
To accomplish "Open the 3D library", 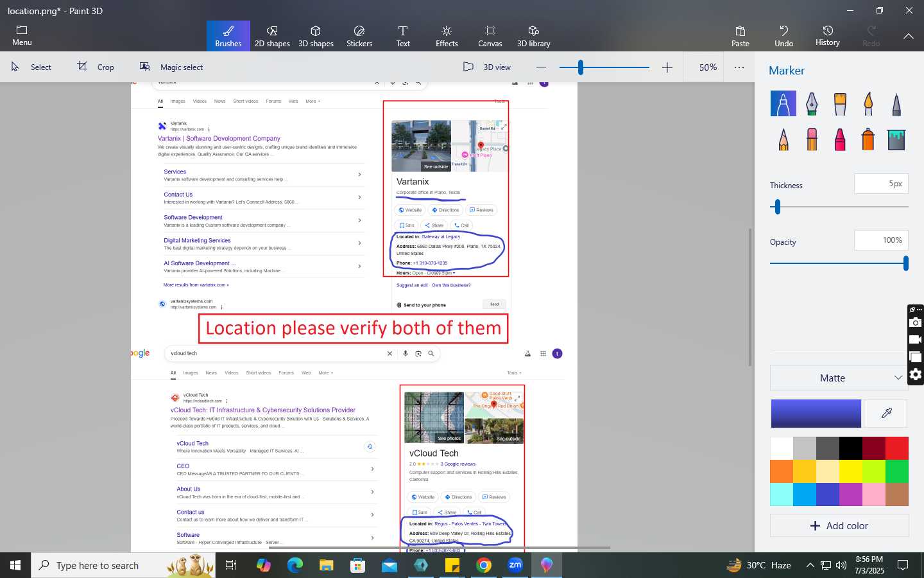I will click(x=534, y=36).
